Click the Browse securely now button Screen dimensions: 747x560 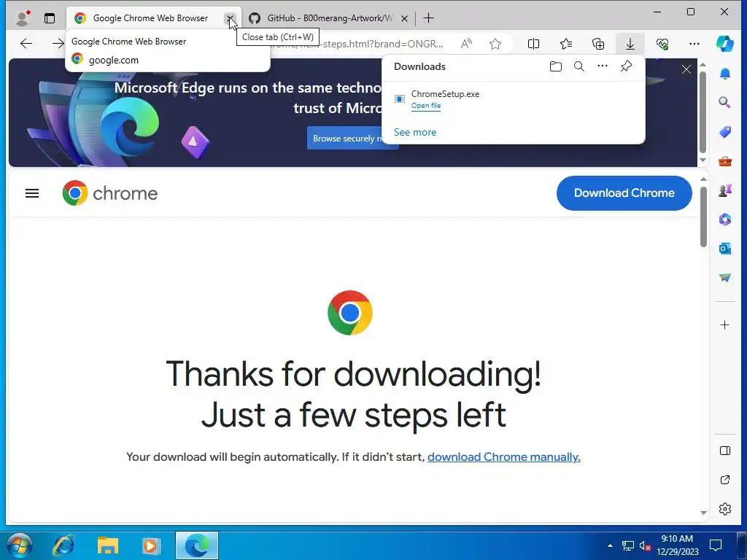point(352,138)
